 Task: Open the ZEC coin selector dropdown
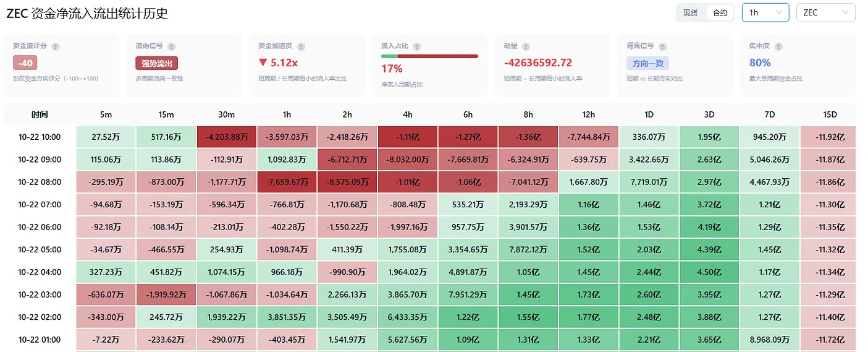click(x=826, y=12)
